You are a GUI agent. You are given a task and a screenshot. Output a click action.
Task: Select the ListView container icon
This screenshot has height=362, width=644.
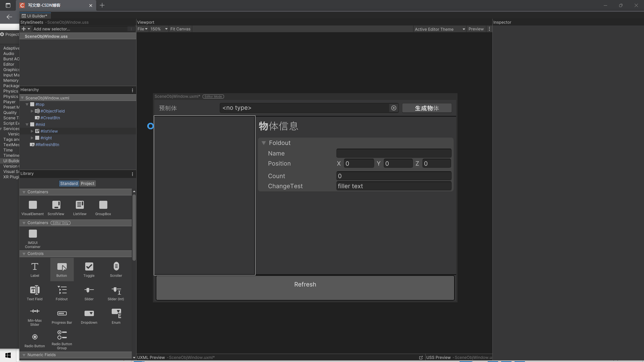[79, 205]
